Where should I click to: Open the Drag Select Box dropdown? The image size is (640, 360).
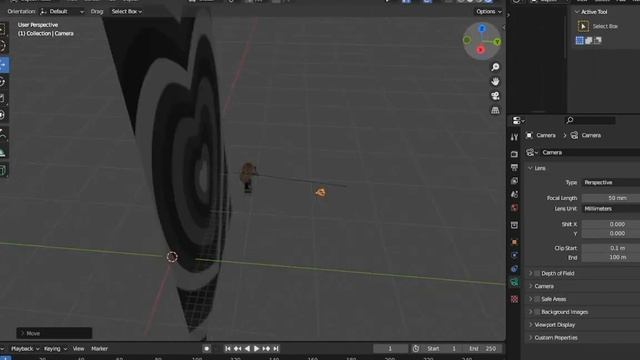pyautogui.click(x=127, y=11)
